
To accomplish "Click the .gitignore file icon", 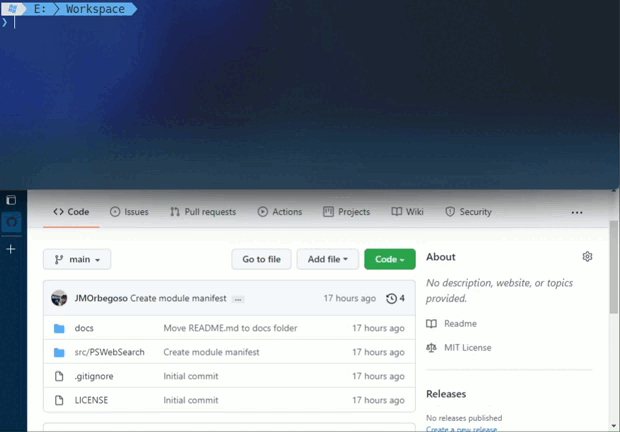I will (x=59, y=376).
